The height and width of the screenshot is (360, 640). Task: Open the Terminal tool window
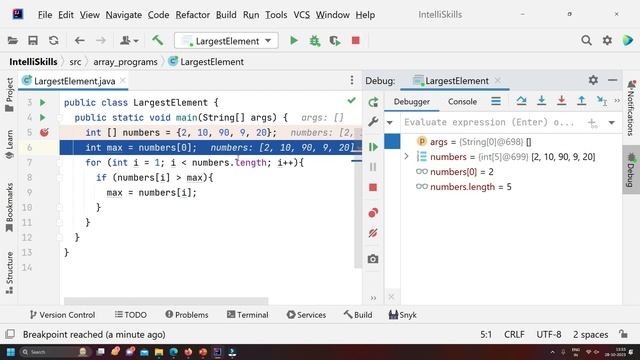(x=248, y=315)
